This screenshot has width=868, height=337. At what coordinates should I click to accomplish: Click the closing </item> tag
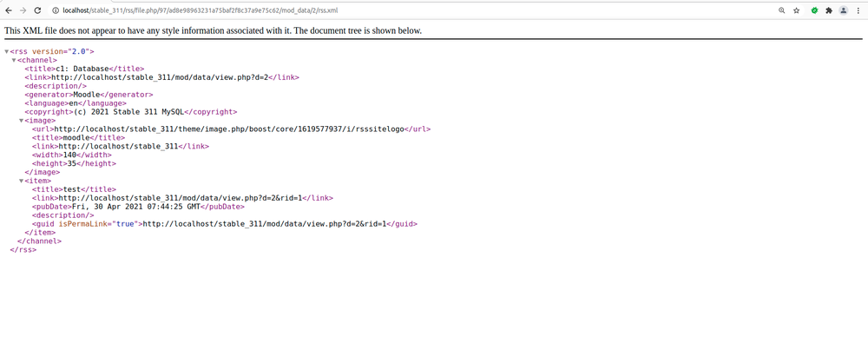[40, 233]
